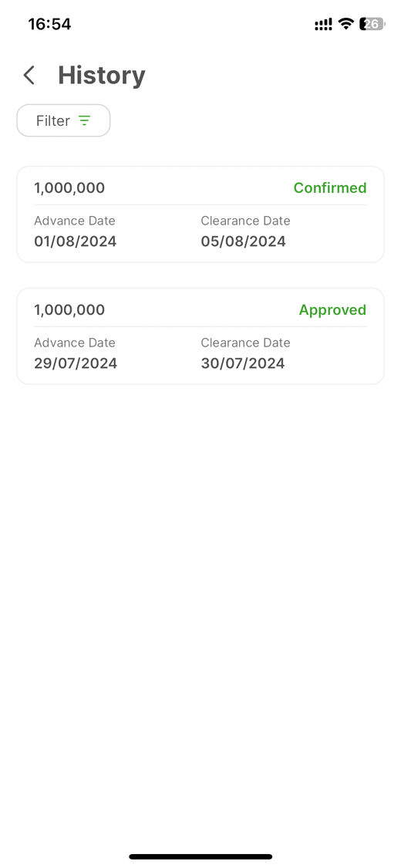Viewport: 401px width, 868px height.
Task: Tap clearance date 30/07/2024
Action: pyautogui.click(x=243, y=363)
